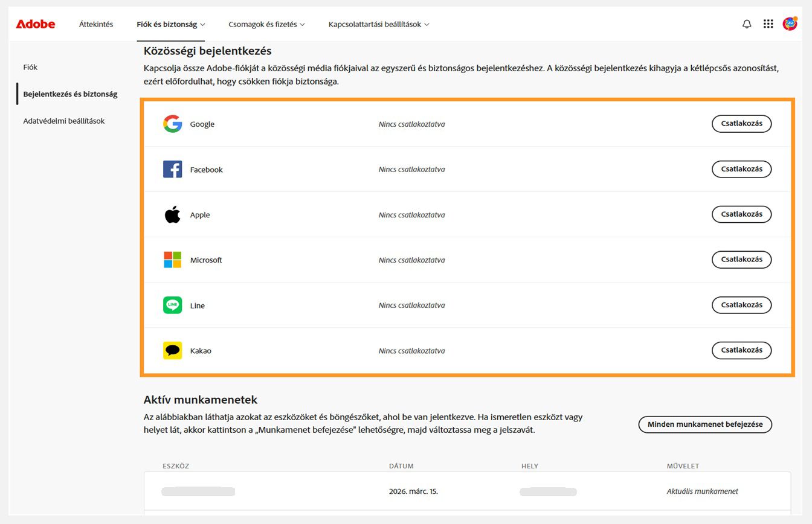
Task: Click the Adobe logo
Action: [x=35, y=24]
